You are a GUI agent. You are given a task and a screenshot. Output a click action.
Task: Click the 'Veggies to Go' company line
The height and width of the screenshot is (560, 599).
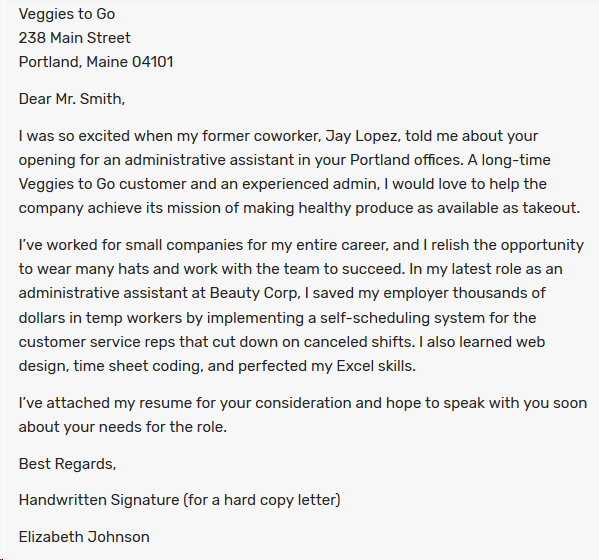coord(67,15)
